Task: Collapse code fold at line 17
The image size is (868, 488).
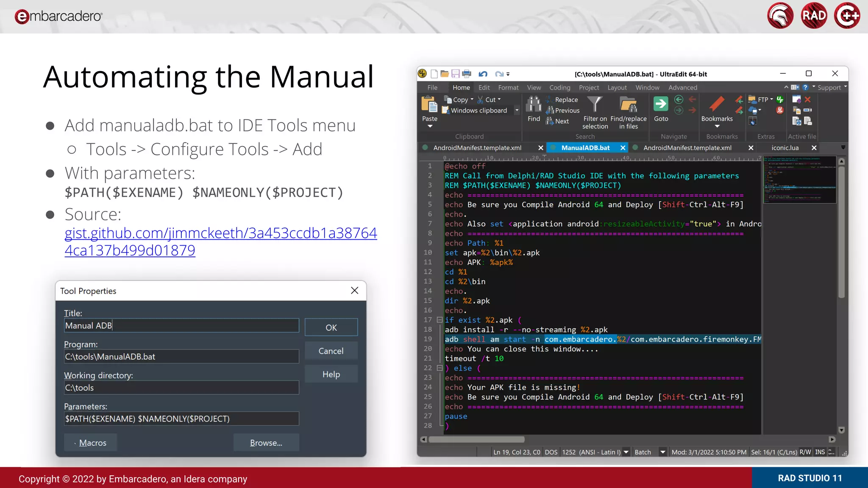Action: (440, 320)
